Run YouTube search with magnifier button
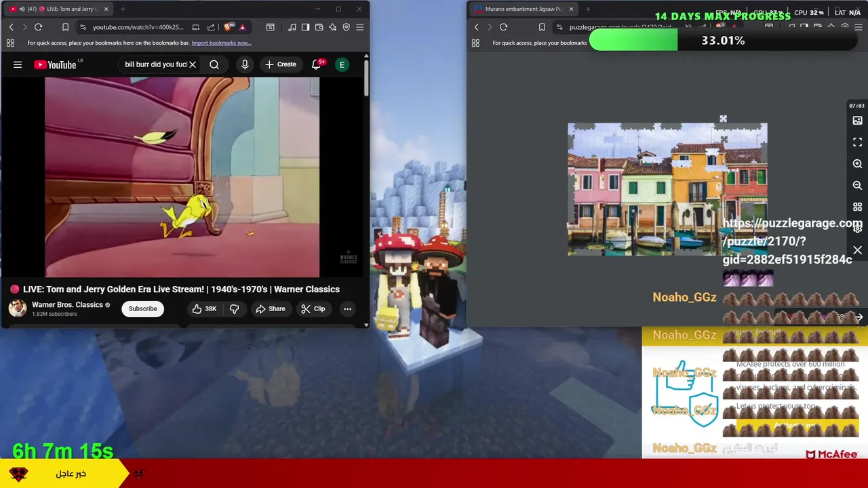The image size is (868, 488). (214, 64)
